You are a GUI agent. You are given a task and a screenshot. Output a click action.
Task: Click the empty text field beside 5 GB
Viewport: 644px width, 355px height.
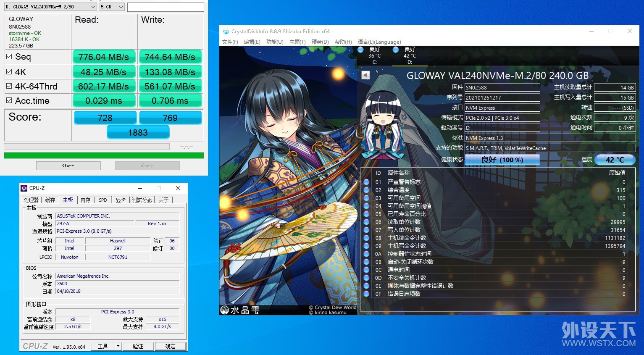(x=166, y=7)
